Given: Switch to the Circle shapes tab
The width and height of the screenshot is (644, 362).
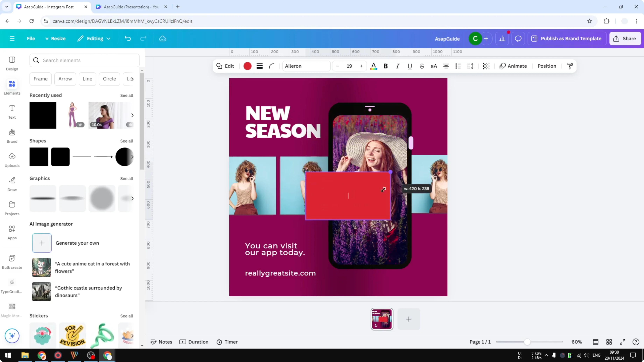Looking at the screenshot, I should tap(109, 79).
